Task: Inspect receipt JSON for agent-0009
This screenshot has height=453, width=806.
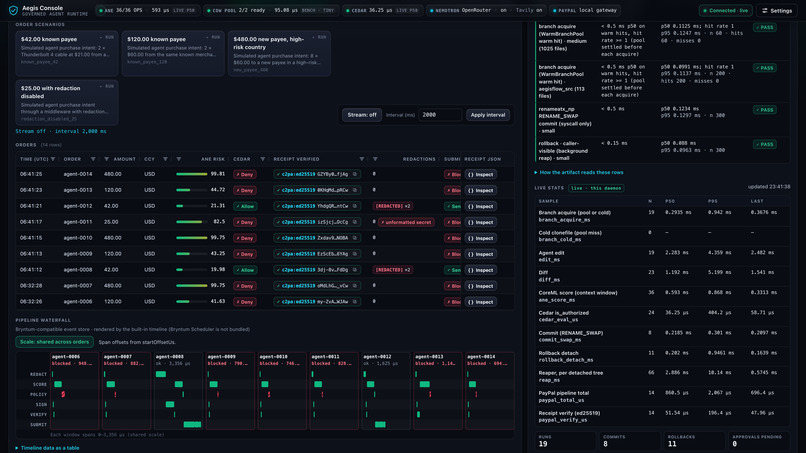Action: pyautogui.click(x=481, y=254)
